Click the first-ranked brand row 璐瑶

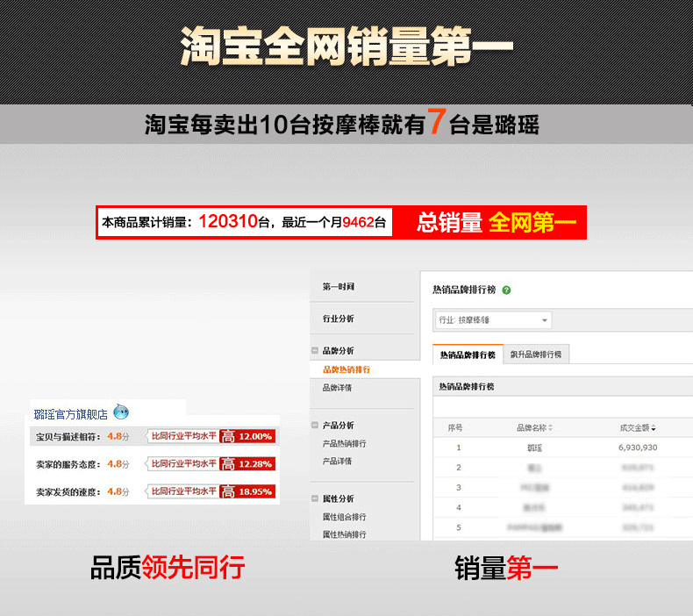click(529, 448)
